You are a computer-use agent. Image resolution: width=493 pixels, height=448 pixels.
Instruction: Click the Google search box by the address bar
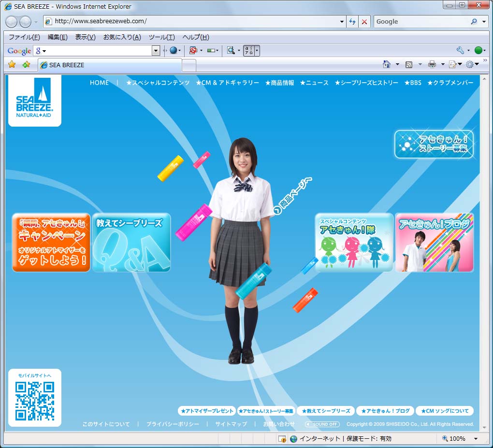422,22
